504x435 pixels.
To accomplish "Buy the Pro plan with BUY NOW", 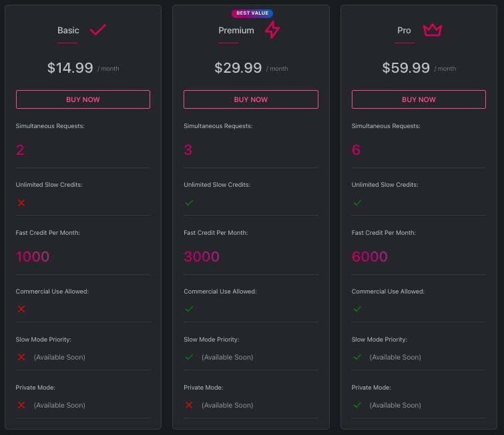I will pos(419,99).
